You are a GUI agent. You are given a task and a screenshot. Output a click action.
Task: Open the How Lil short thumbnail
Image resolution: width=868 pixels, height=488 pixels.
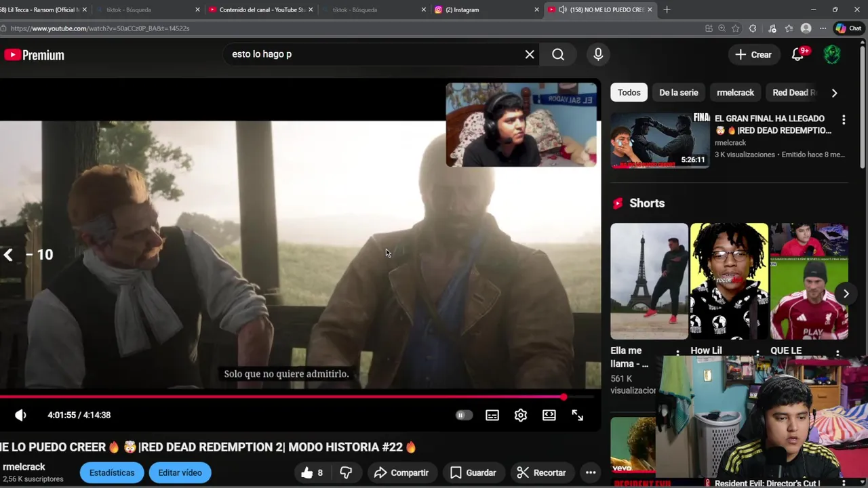click(729, 281)
